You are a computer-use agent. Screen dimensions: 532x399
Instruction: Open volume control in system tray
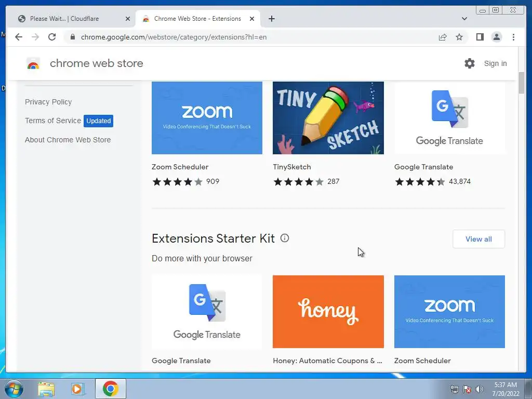[480, 389]
